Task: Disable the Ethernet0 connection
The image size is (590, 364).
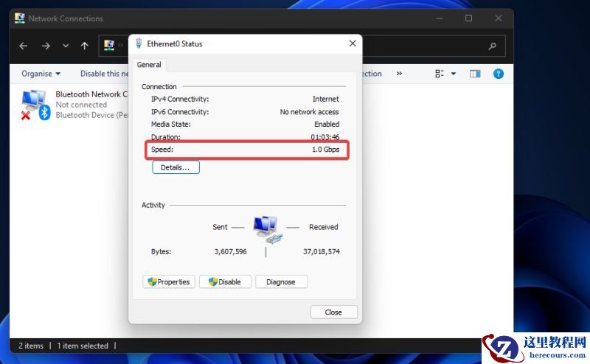Action: [x=225, y=281]
